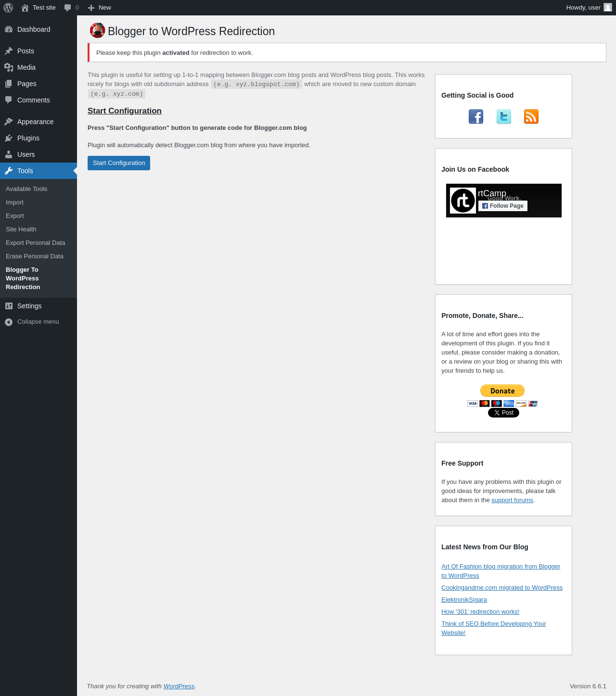Viewport: 616px width, 696px height.
Task: Click the WordPress logo in admin bar
Action: click(x=8, y=8)
